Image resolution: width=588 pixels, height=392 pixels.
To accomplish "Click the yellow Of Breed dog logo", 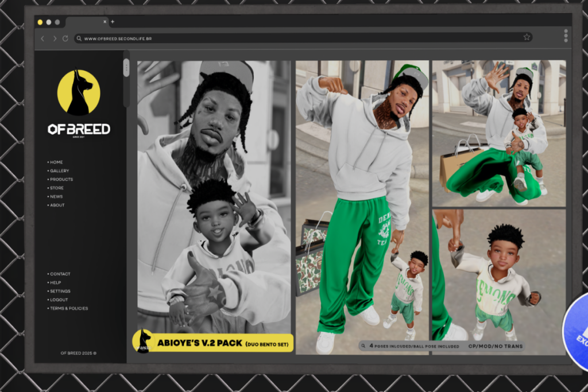I will pos(79,92).
